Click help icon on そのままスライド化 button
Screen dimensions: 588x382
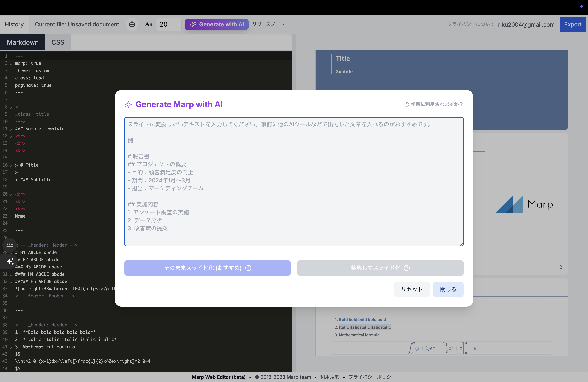coord(248,268)
